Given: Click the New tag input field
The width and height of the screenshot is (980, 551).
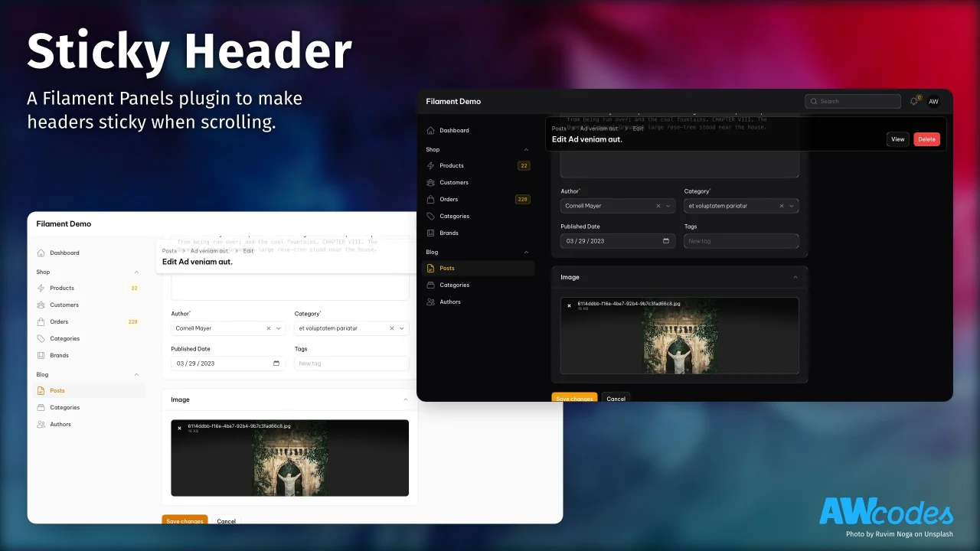Looking at the screenshot, I should (x=741, y=240).
